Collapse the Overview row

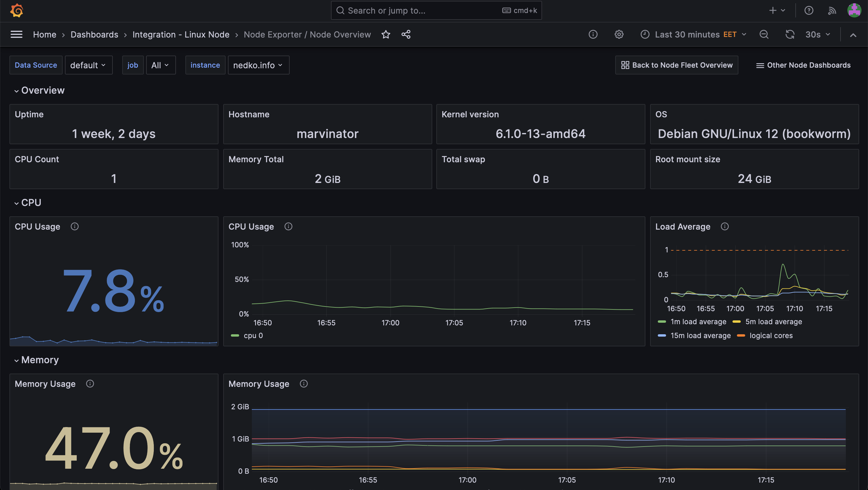[40, 90]
